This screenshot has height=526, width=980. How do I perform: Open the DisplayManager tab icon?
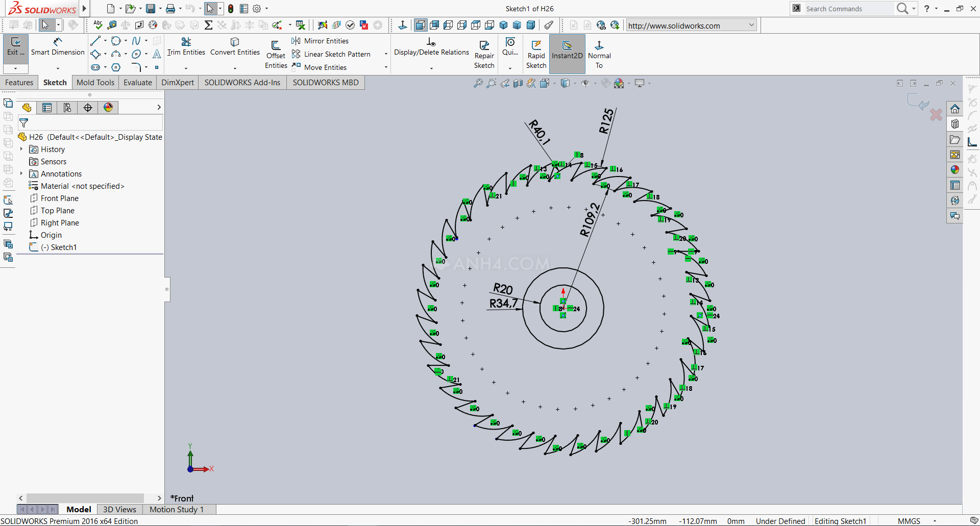coord(108,108)
